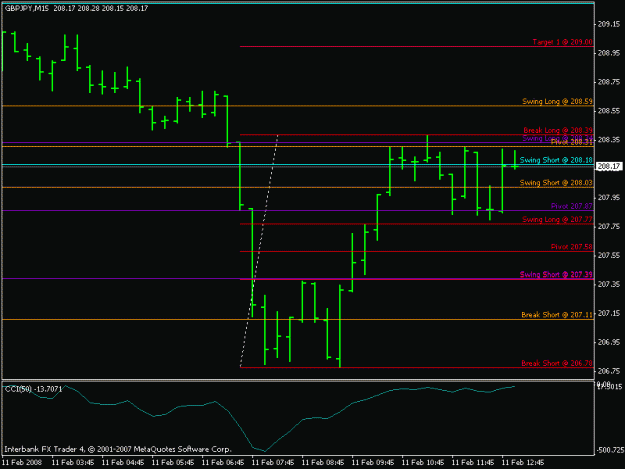Select the Target 1 @ 209.00 label
Image resolution: width=625 pixels, height=469 pixels.
click(562, 42)
